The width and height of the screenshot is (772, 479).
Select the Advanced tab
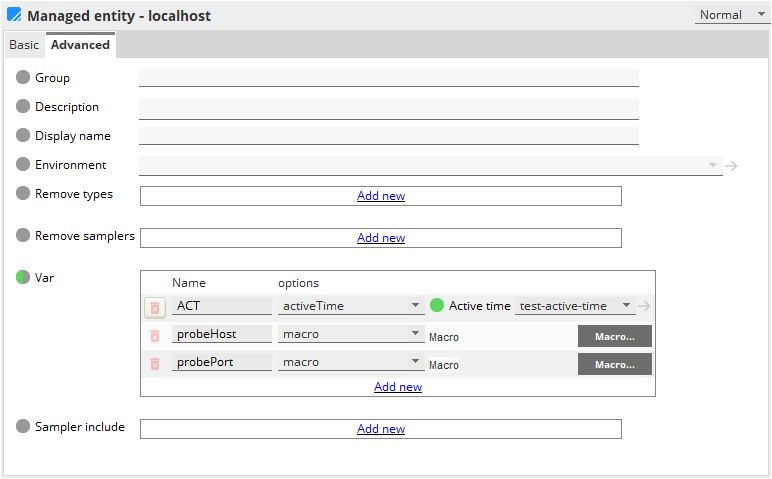click(x=80, y=45)
